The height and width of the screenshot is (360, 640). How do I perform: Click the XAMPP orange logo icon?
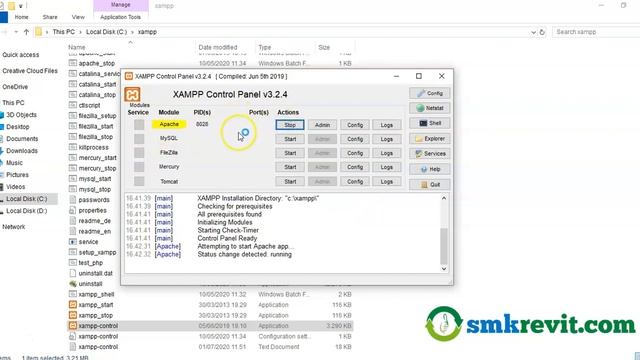tap(132, 95)
